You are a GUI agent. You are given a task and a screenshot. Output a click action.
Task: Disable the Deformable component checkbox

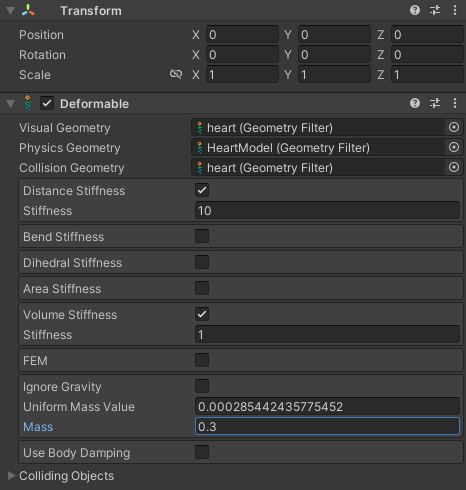[x=47, y=103]
